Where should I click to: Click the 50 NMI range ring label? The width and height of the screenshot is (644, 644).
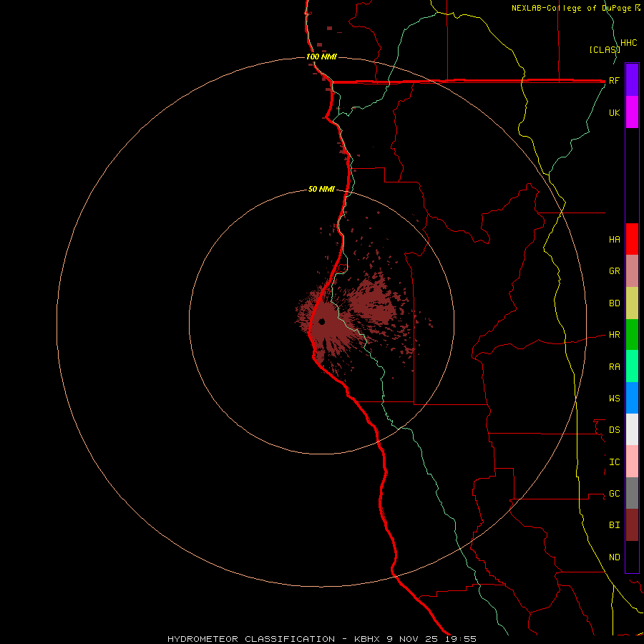pos(321,189)
